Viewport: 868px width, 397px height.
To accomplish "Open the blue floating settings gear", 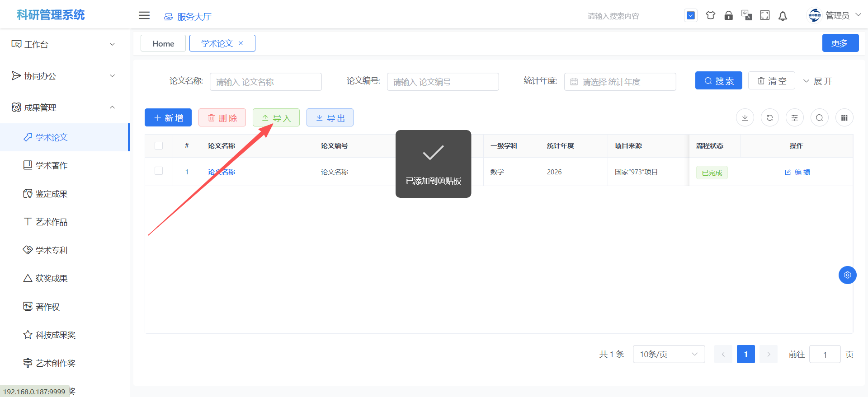I will [847, 275].
